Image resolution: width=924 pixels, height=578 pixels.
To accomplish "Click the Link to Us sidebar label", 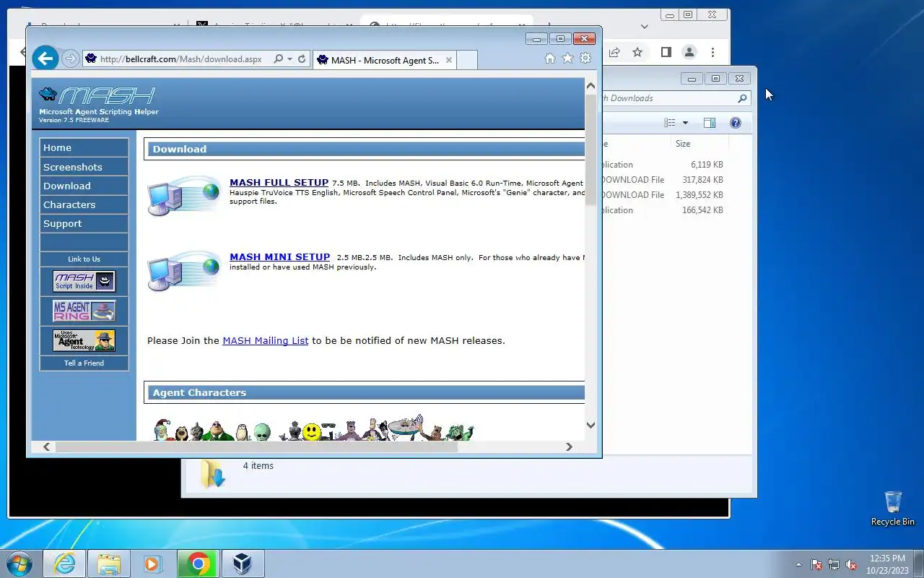I will 84,259.
